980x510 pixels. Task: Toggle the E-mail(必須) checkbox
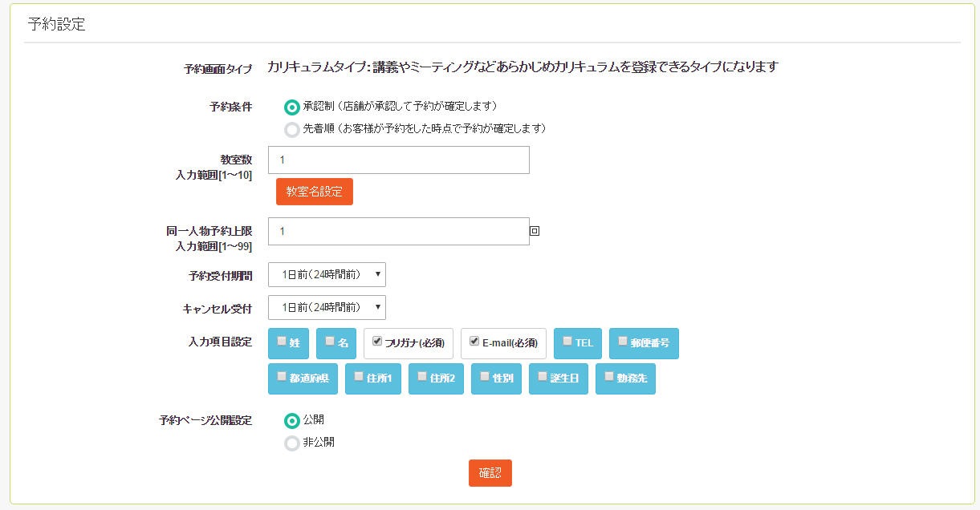click(x=474, y=341)
